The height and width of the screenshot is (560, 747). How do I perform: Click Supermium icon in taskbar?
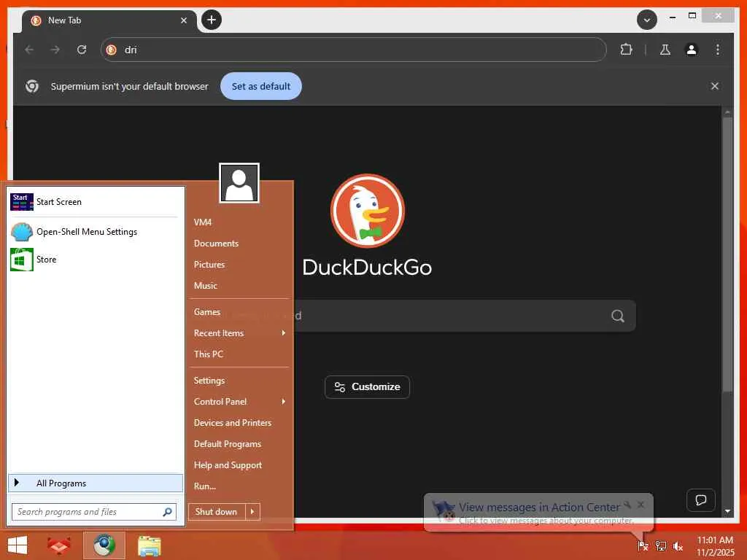(x=104, y=545)
